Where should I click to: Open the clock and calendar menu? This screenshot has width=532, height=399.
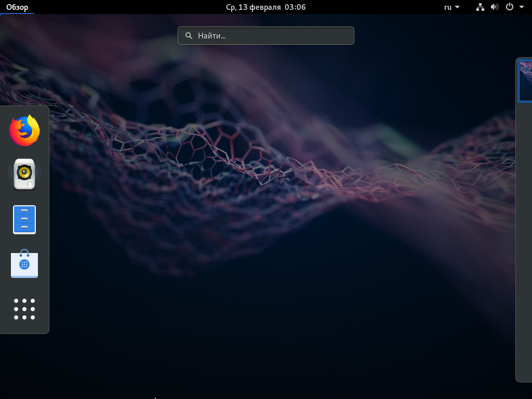coord(265,7)
